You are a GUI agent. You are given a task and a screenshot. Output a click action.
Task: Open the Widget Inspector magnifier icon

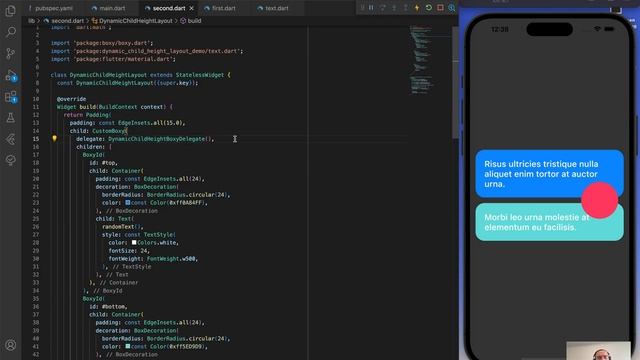tap(451, 8)
